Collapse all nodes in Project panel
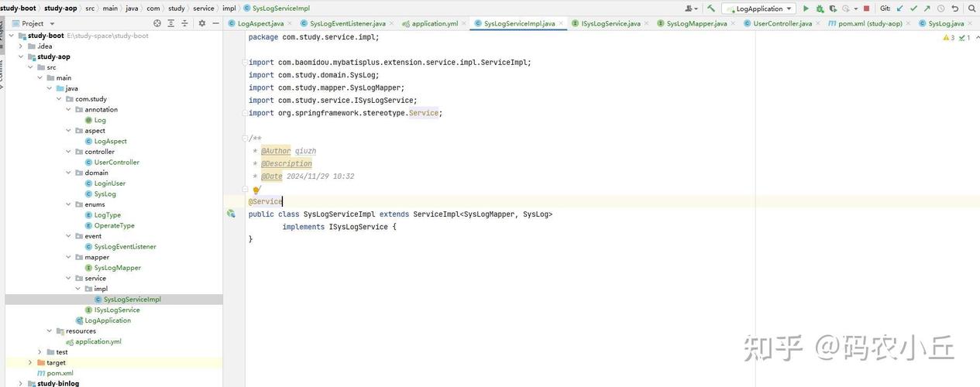 click(184, 23)
